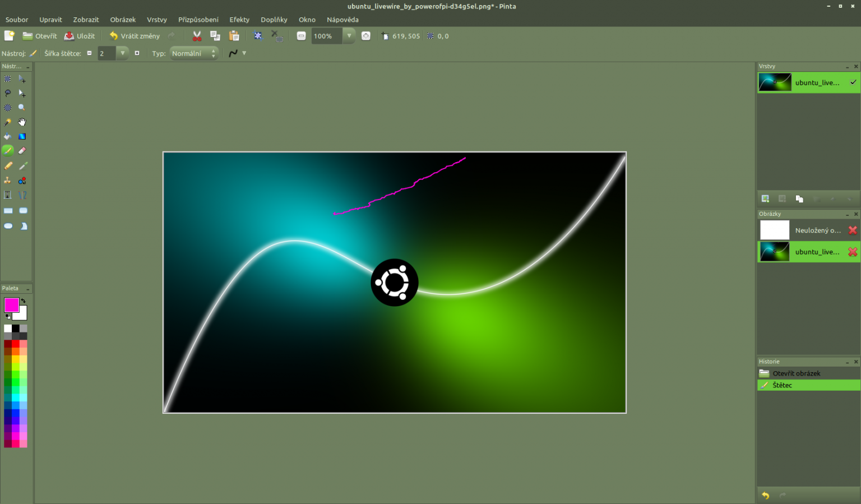861x504 pixels.
Task: Add a new layer in the Vrstvy panel
Action: (765, 198)
